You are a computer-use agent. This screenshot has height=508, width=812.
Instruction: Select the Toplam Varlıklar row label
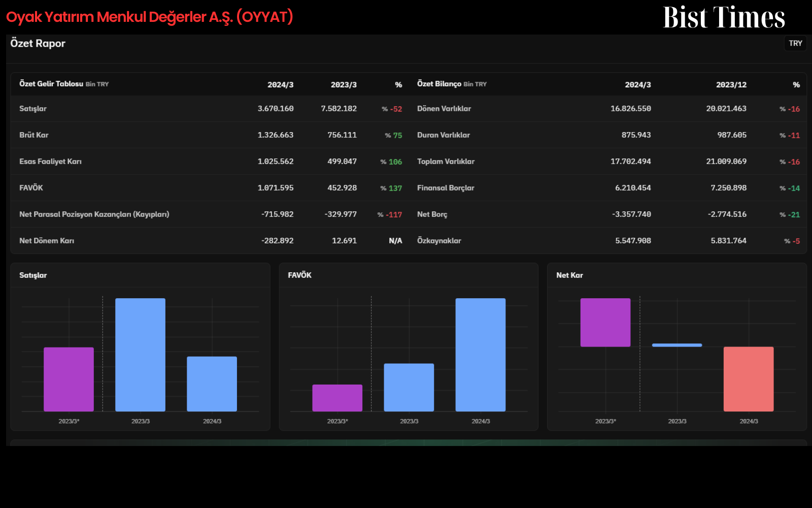pos(446,162)
